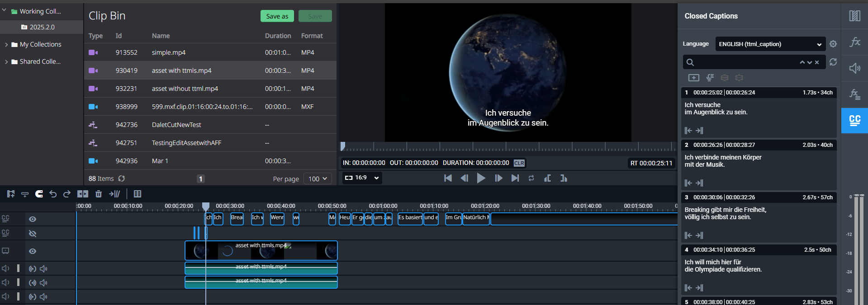Viewport: 868px width, 305px height.
Task: Set caption 1 end to playhead
Action: [x=699, y=131]
